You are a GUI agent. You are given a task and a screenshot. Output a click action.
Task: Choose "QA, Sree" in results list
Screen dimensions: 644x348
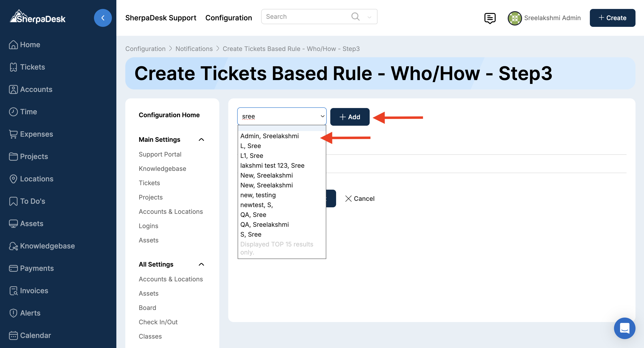(x=253, y=215)
